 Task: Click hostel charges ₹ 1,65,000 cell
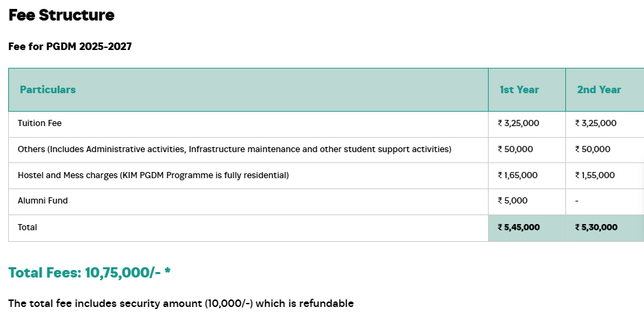pos(517,175)
